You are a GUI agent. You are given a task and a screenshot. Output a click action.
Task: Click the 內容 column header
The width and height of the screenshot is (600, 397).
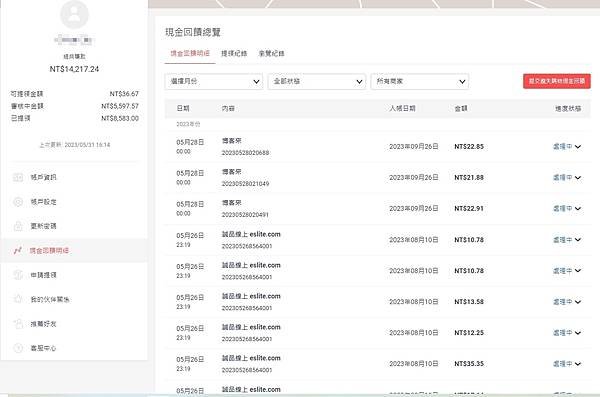pyautogui.click(x=228, y=108)
